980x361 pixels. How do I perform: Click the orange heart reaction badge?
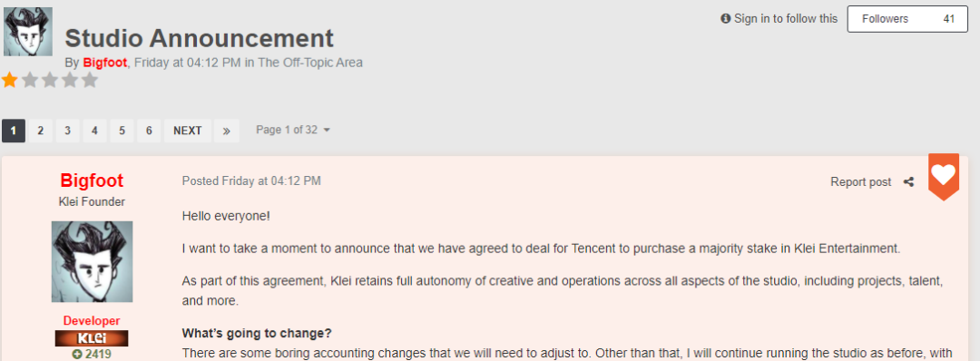(x=943, y=176)
